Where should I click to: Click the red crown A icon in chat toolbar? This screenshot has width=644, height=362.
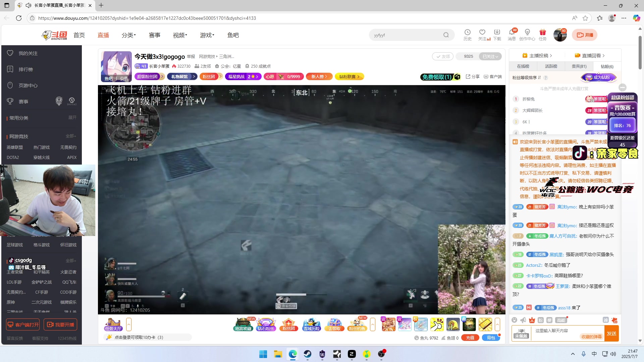click(x=532, y=320)
